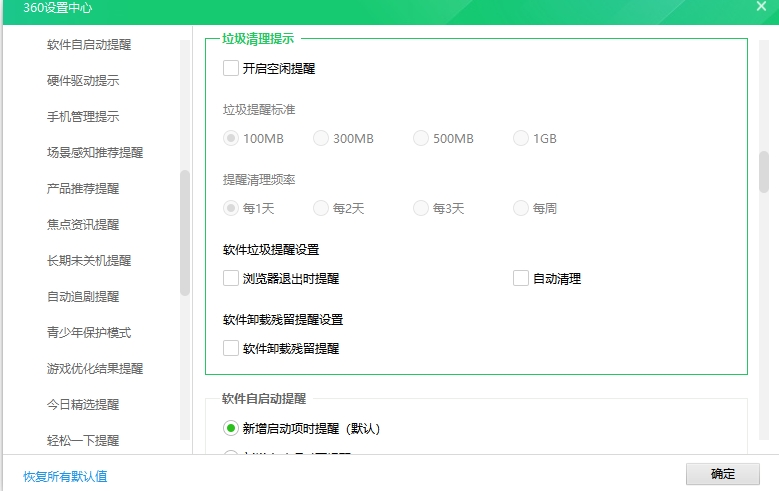Open 长期未关机提醒 sidebar entry

(89, 261)
